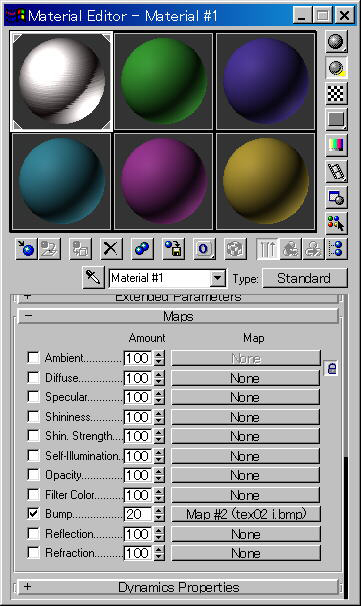
Task: Click the Reset Map X icon
Action: [111, 249]
